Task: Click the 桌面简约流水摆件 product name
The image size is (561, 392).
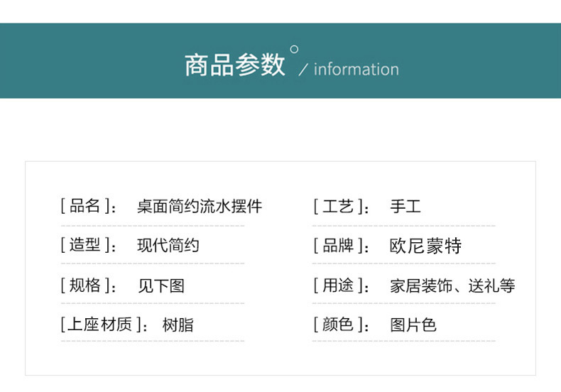Action: tap(200, 207)
